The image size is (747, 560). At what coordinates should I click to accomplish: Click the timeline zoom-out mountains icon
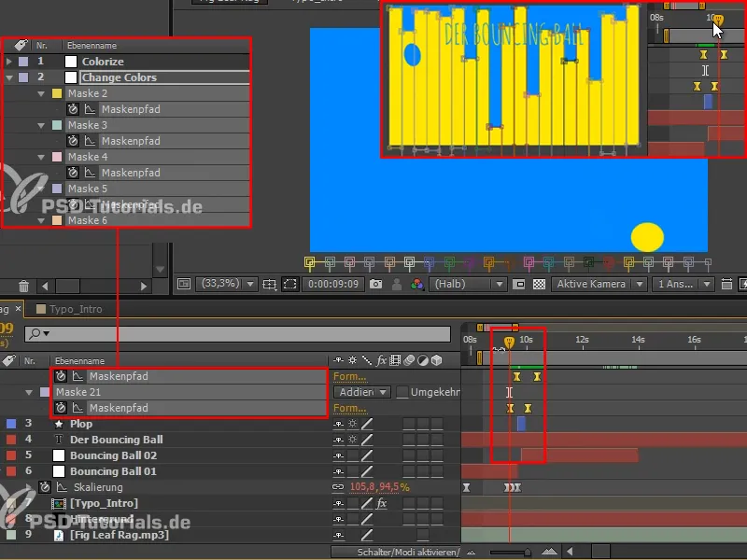pyautogui.click(x=471, y=553)
